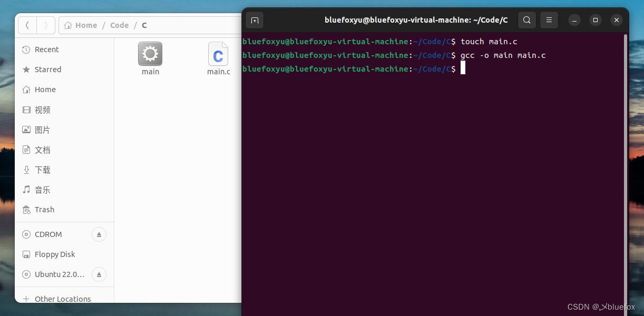
Task: Open the terminal hamburger menu
Action: coord(549,20)
